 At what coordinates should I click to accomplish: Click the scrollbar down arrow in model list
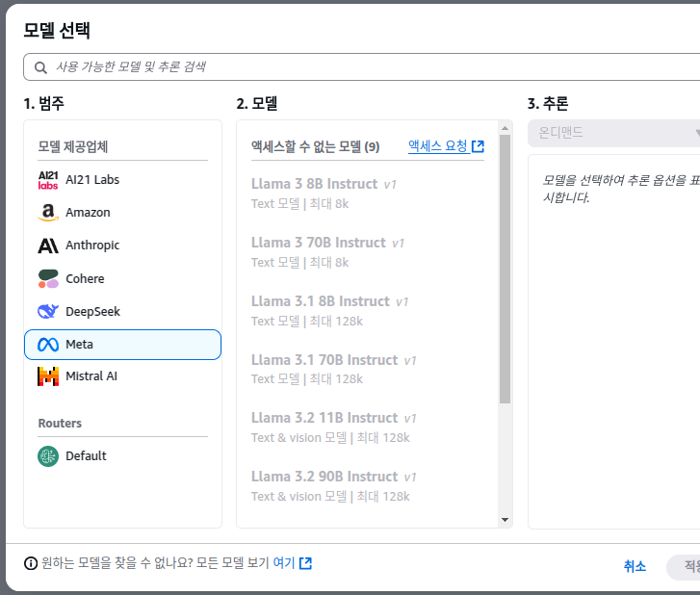(505, 520)
